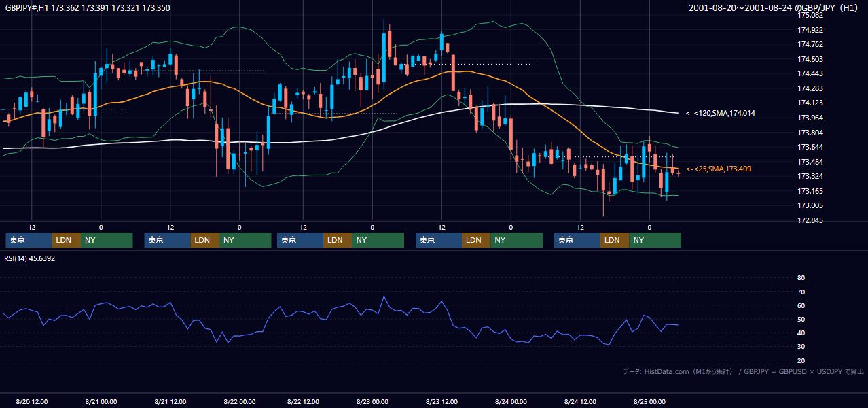Screen dimensions: 868x408
Task: Pick the 173.005 price axis label
Action: click(x=810, y=205)
